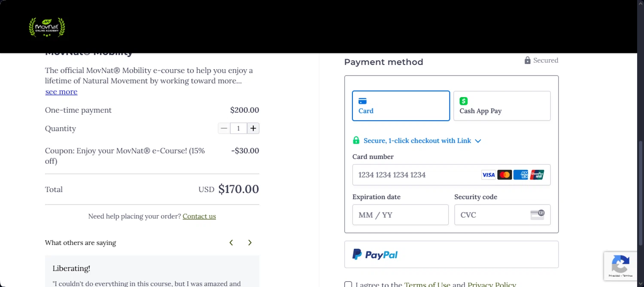Image resolution: width=644 pixels, height=287 pixels.
Task: Select the Cash App Pay tab
Action: point(501,106)
